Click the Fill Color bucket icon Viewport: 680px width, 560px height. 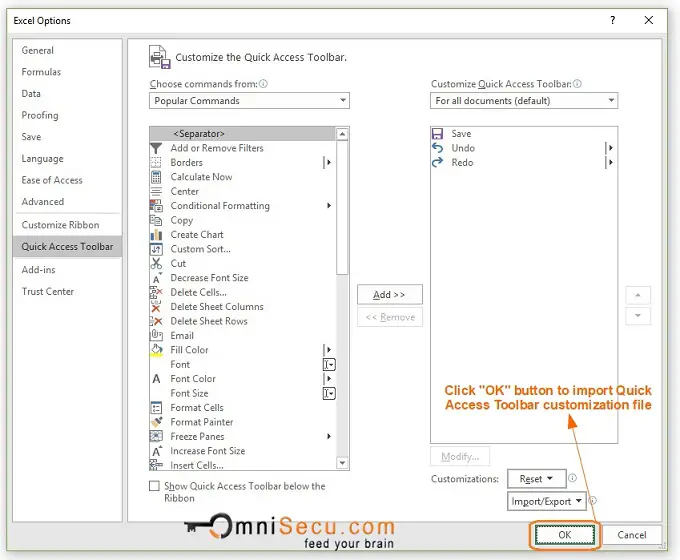(156, 350)
